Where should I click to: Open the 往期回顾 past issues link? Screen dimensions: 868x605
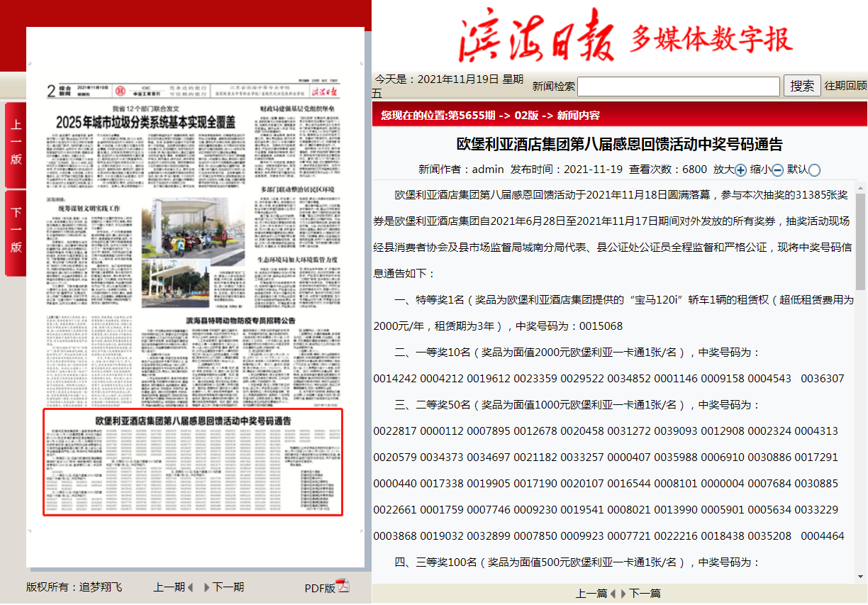click(x=845, y=86)
